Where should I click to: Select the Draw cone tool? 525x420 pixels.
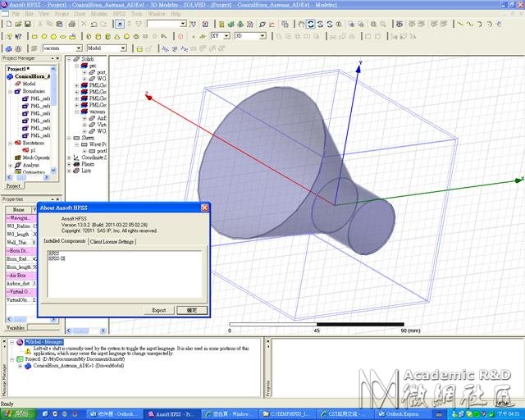[117, 37]
